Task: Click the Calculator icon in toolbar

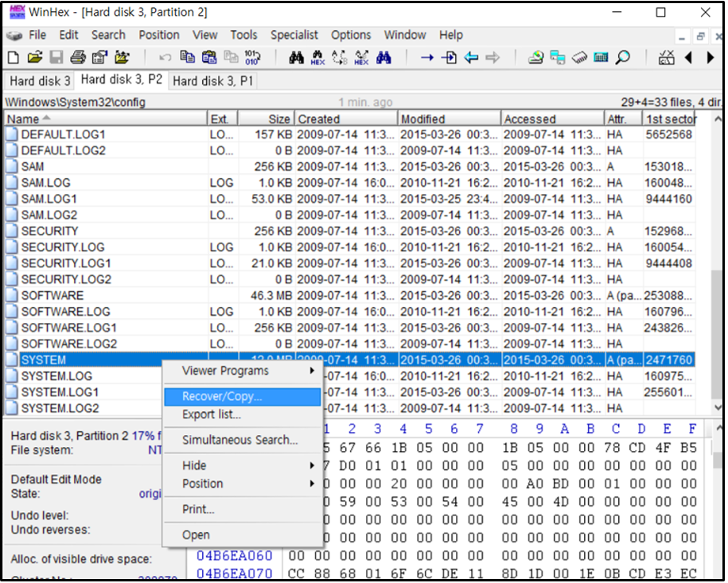Action: [601, 57]
